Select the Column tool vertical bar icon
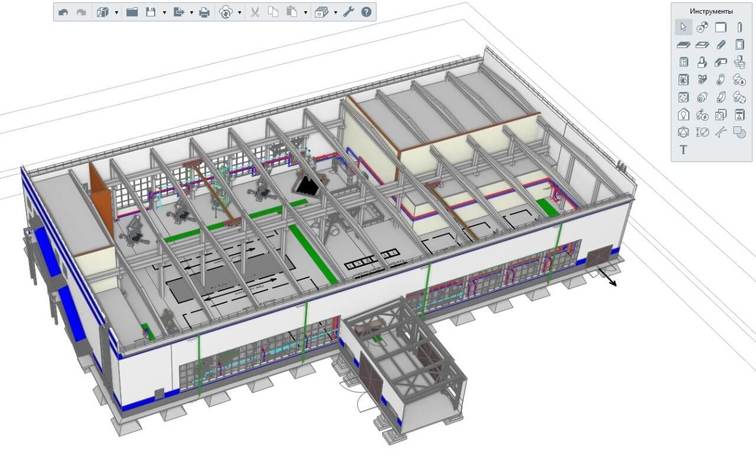 coord(740,27)
